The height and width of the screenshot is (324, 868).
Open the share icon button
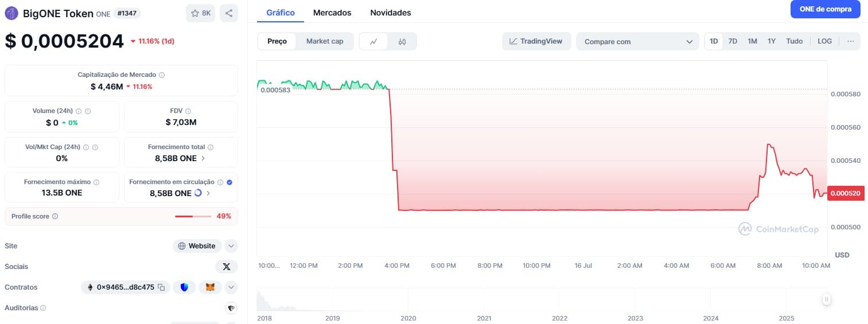[229, 13]
